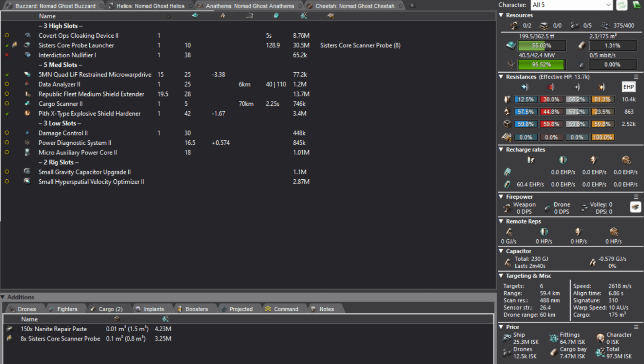Toggle 5MN Quad LiF Restrained Microwarpdrive state
The image size is (644, 364).
point(7,74)
